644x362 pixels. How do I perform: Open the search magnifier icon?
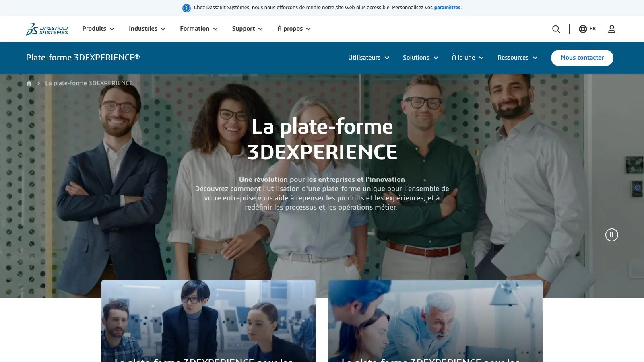point(556,29)
